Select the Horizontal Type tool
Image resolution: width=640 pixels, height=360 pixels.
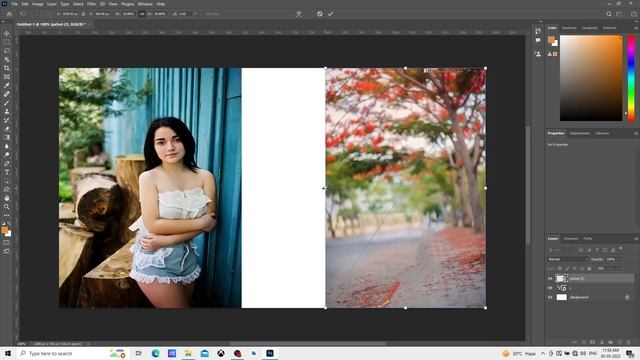click(7, 172)
